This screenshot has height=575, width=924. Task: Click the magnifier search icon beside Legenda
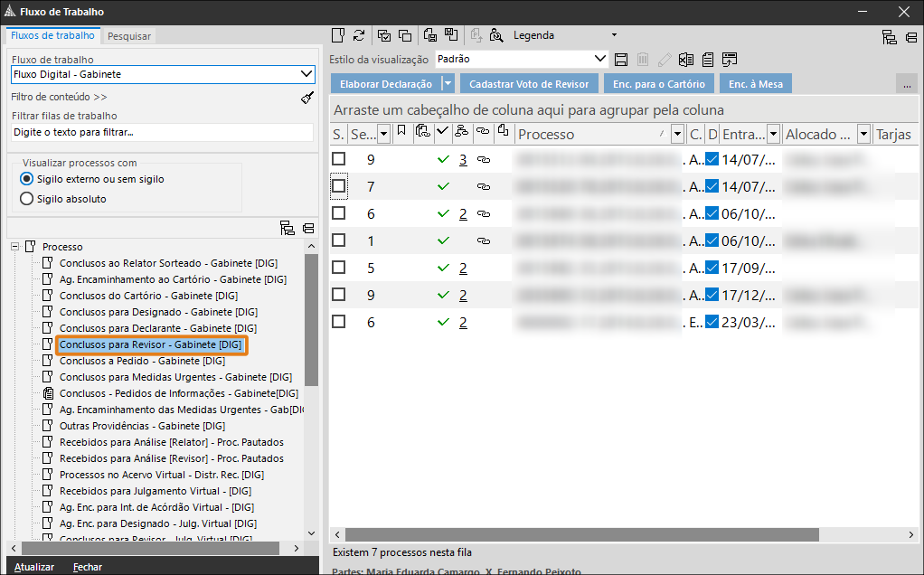(x=496, y=35)
